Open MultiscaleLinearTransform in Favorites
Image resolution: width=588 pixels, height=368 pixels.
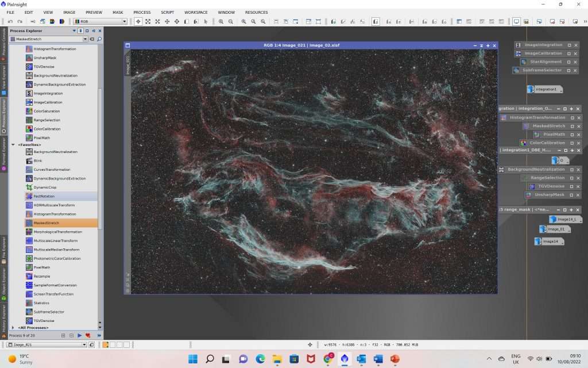(x=56, y=241)
